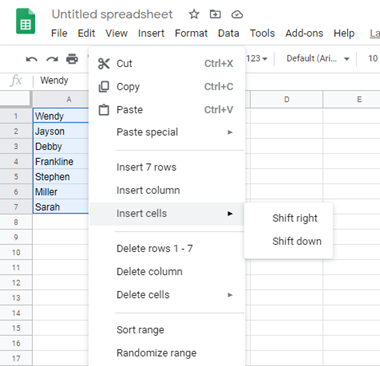Click the Cut scissors icon

coord(104,63)
